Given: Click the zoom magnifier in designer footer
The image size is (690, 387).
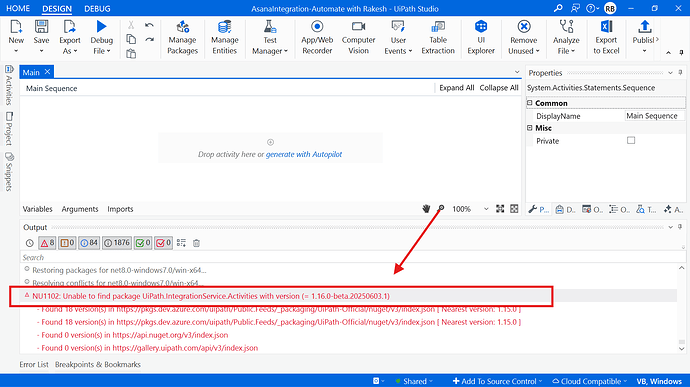Looking at the screenshot, I should (441, 208).
